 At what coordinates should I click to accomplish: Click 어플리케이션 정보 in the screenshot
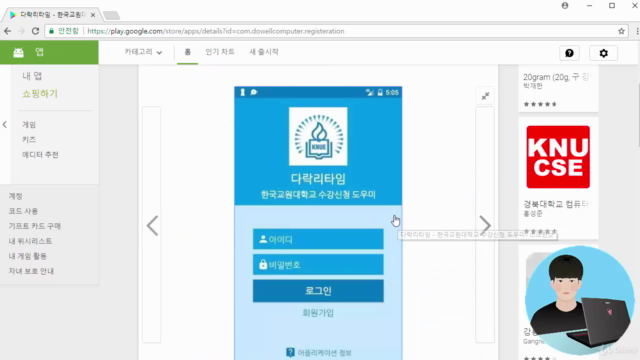(x=319, y=353)
